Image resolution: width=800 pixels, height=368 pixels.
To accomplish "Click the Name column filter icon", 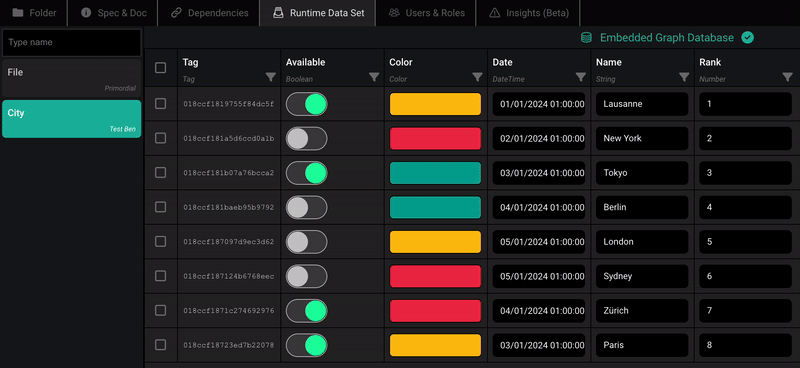I will 684,77.
